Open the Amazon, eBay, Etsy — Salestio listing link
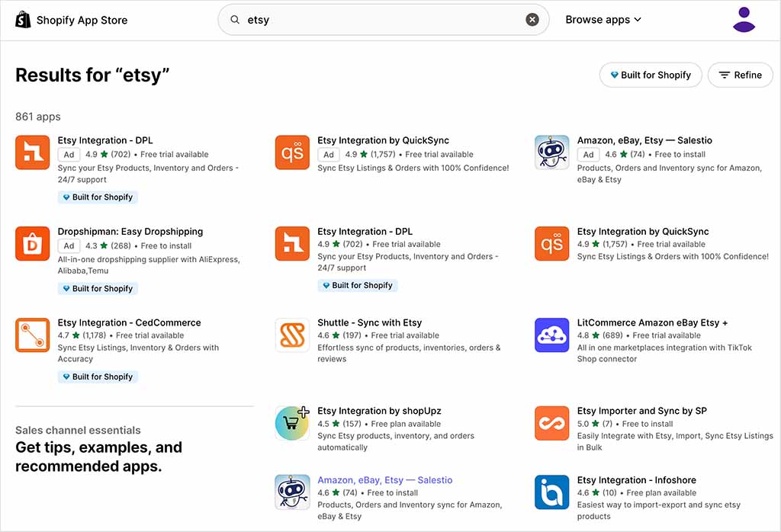Image resolution: width=781 pixels, height=532 pixels. [385, 479]
